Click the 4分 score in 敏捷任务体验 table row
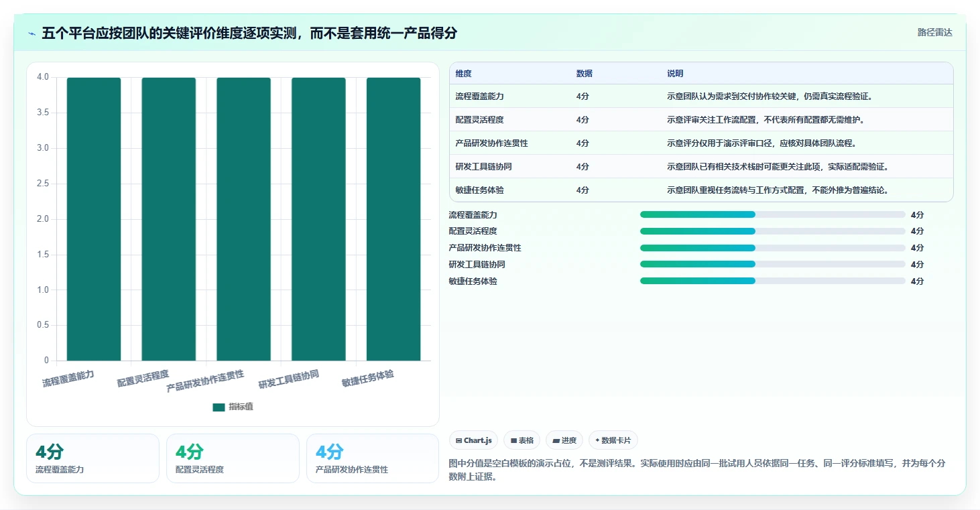 click(583, 190)
